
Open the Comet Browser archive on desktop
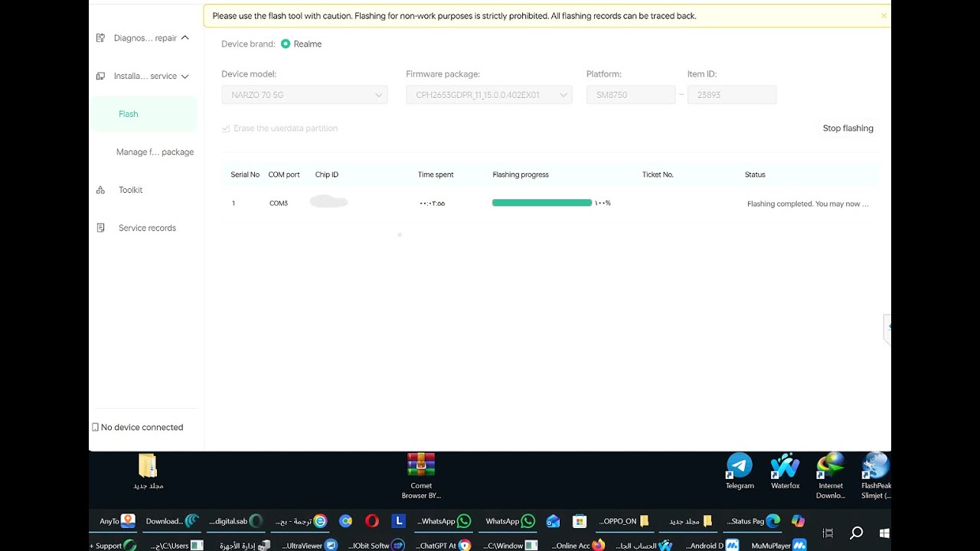[421, 476]
